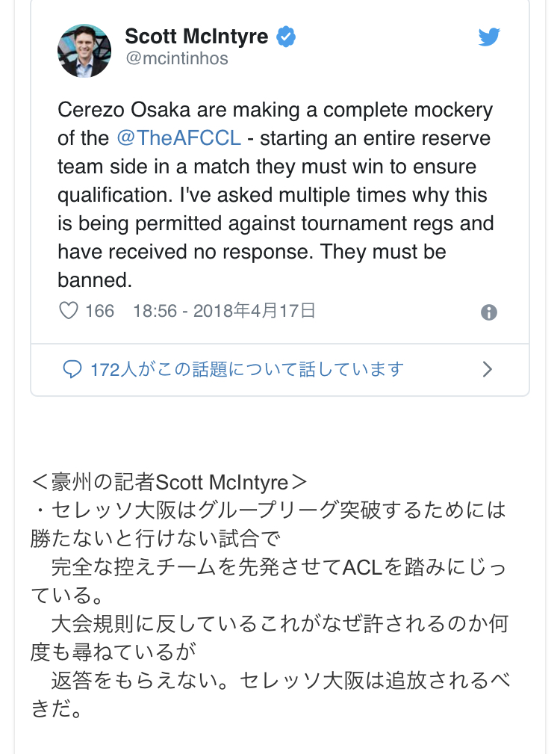Open Scott McIntyre's profile picture
The image size is (560, 754).
pyautogui.click(x=84, y=51)
